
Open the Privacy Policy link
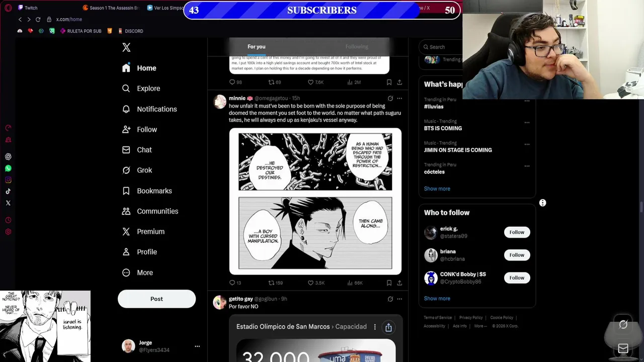pyautogui.click(x=471, y=318)
